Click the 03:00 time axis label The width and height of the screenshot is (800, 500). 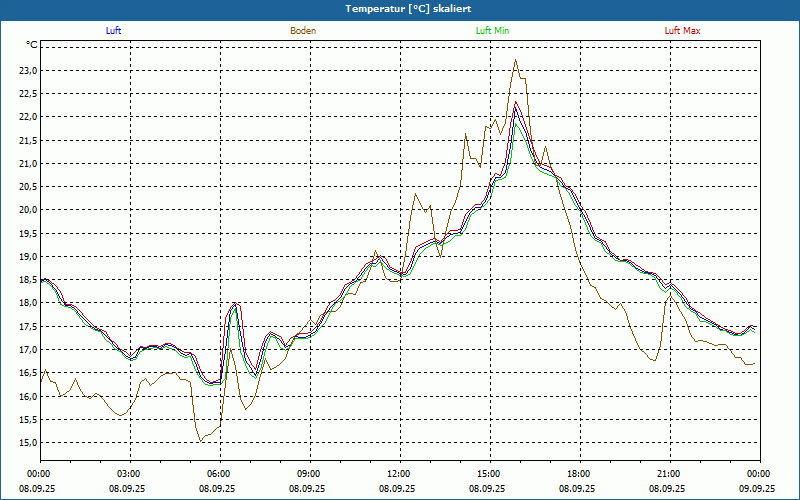tap(129, 474)
